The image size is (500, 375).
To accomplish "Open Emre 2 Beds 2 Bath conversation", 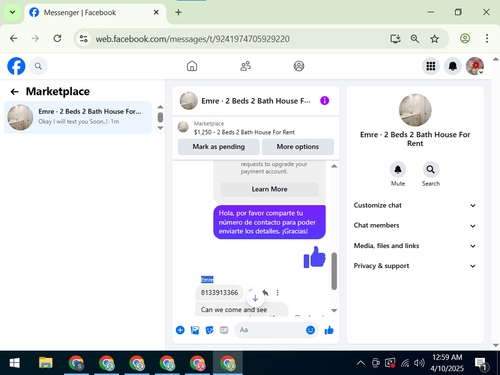I will tap(78, 117).
